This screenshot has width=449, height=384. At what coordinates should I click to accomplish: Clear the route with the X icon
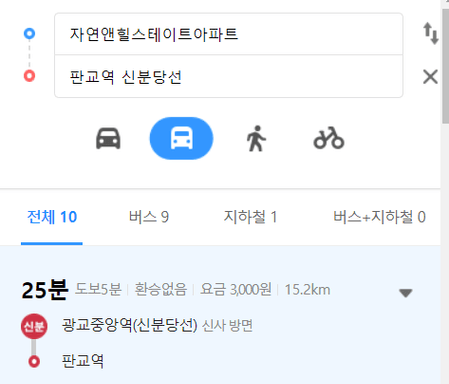(x=430, y=77)
